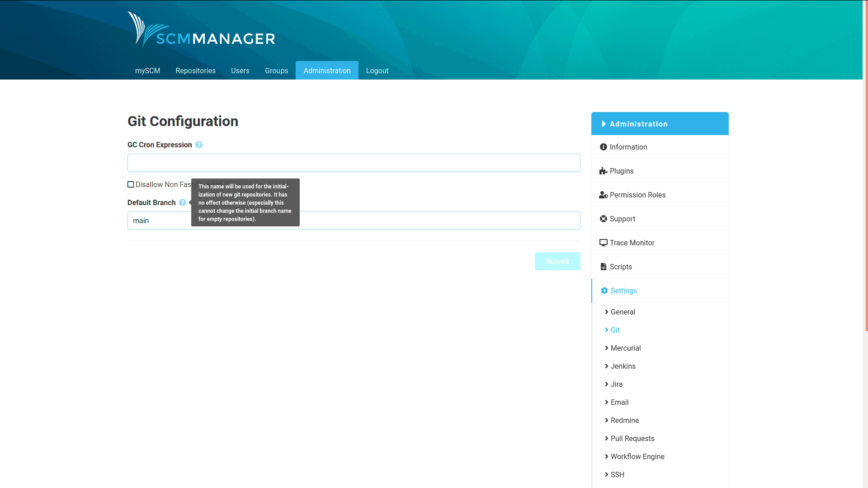Image resolution: width=868 pixels, height=488 pixels.
Task: Click the Logout link
Action: (377, 70)
